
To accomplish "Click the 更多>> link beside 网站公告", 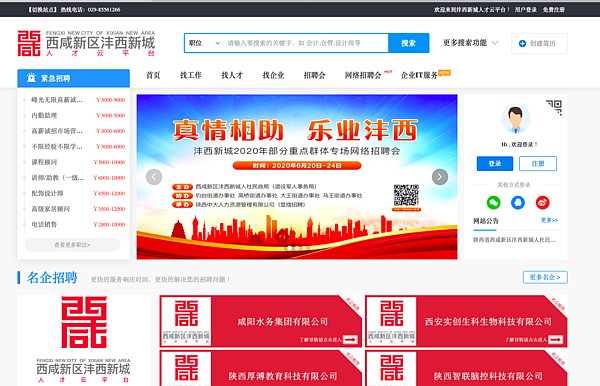I will click(x=549, y=220).
